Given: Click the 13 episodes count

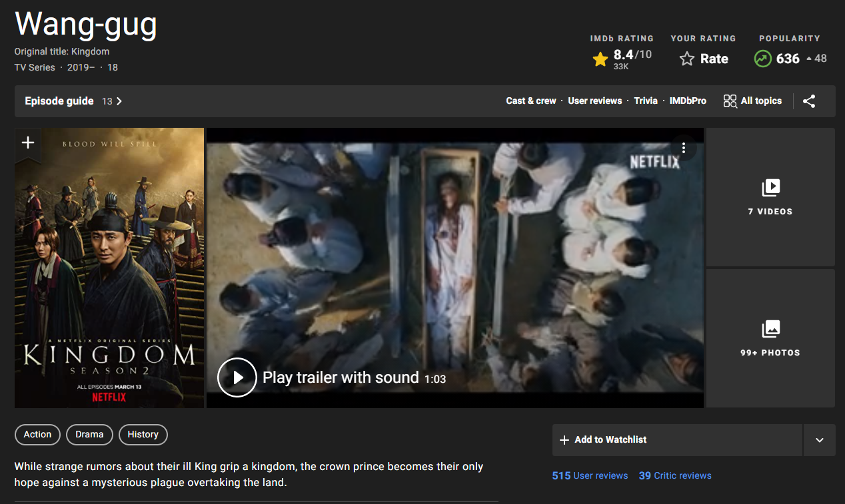Looking at the screenshot, I should coord(107,101).
